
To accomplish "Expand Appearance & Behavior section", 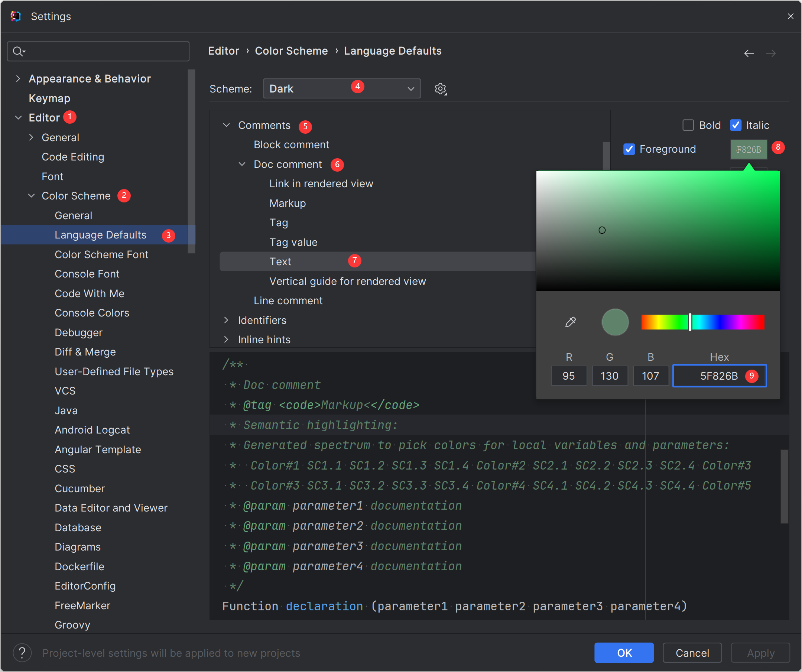I will click(x=18, y=79).
